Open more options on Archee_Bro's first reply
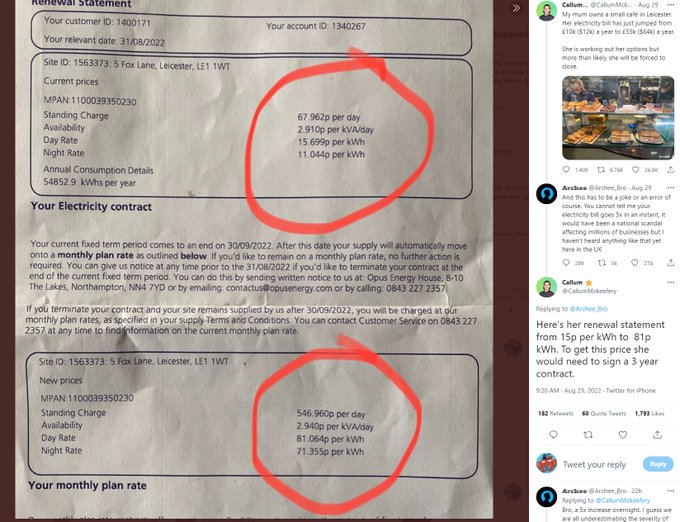The height and width of the screenshot is (522, 680). (x=671, y=188)
